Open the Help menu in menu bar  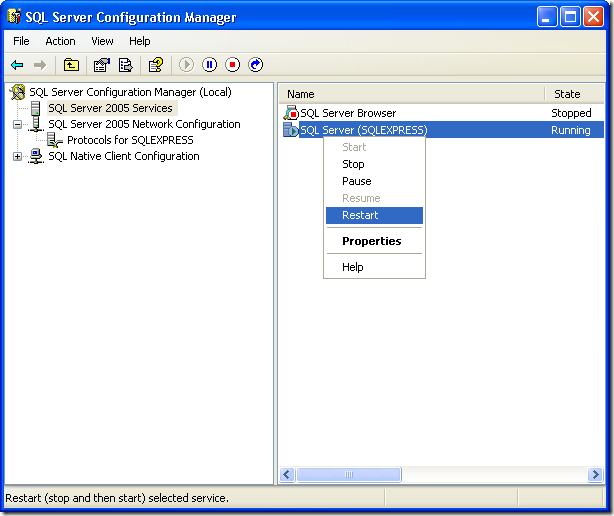point(140,41)
